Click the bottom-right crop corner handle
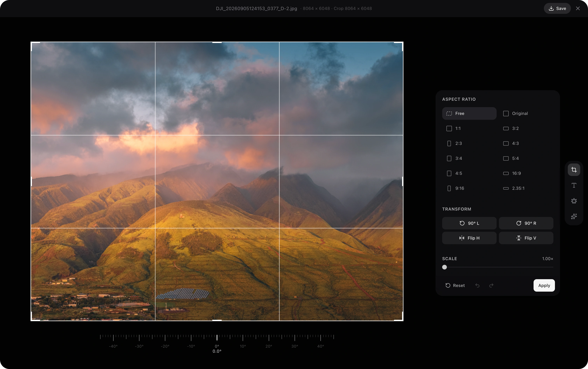 pos(399,317)
